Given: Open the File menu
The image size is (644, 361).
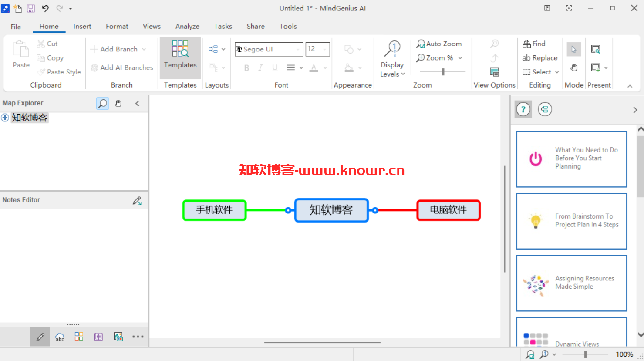Looking at the screenshot, I should (16, 27).
